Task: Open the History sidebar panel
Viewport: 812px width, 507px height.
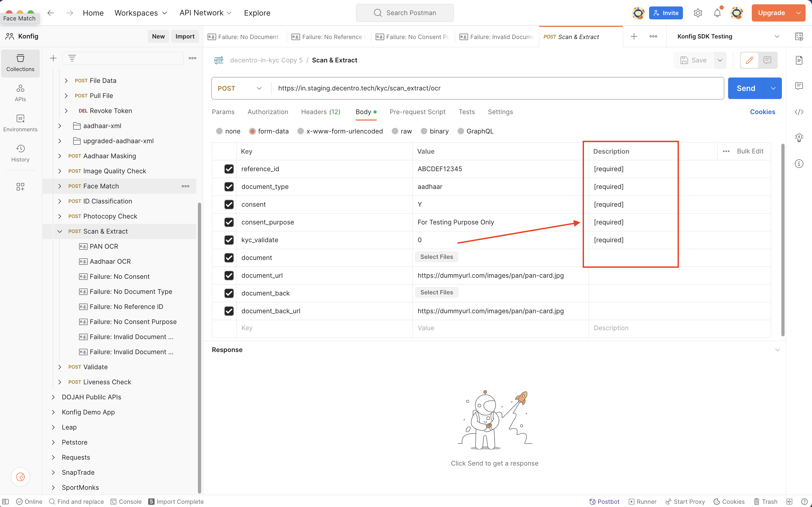Action: click(x=20, y=153)
